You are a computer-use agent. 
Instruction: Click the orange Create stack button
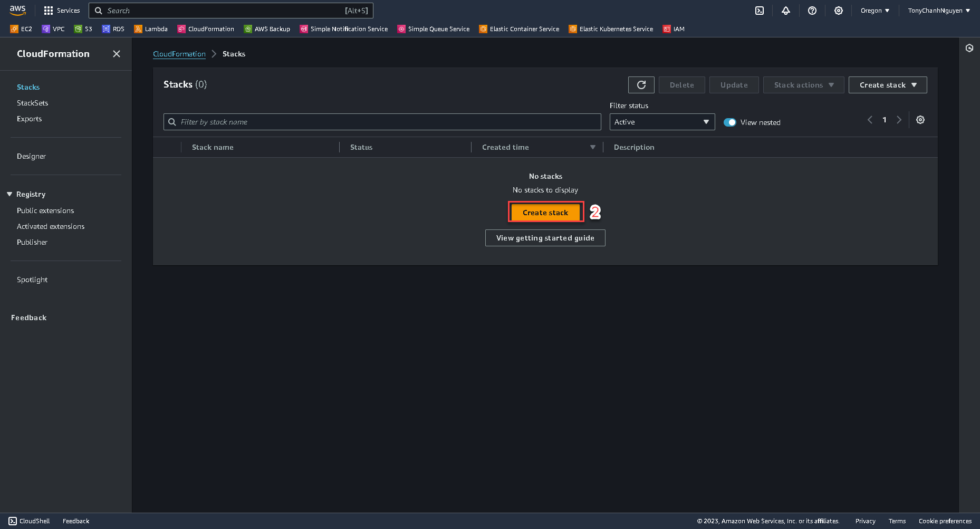tap(545, 213)
